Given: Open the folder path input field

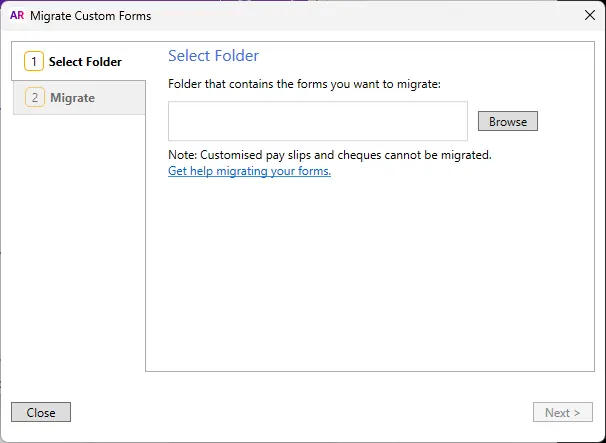Looking at the screenshot, I should click(x=318, y=121).
